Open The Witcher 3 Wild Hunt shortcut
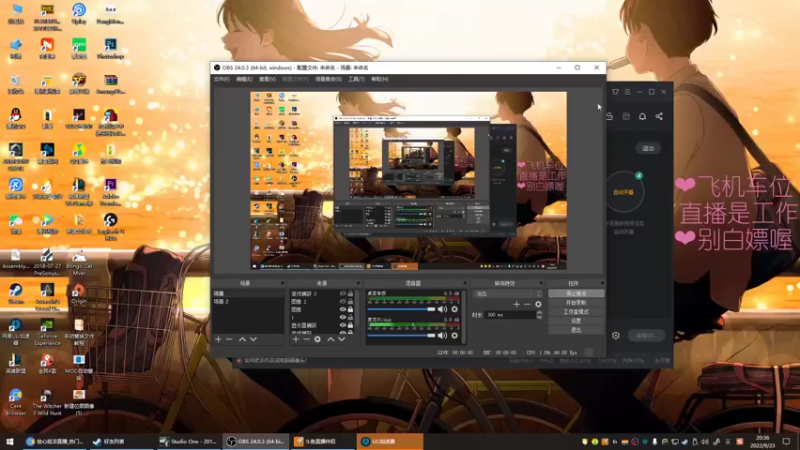800x450 pixels. (x=47, y=403)
